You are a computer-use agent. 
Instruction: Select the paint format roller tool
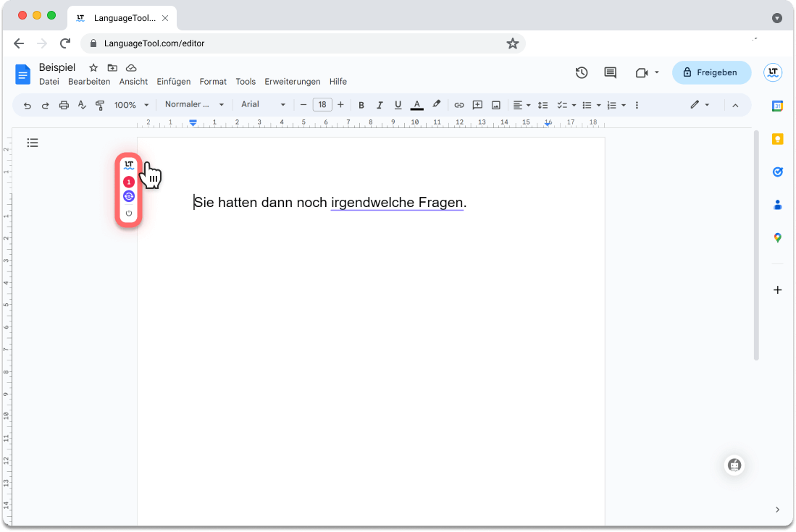(100, 105)
